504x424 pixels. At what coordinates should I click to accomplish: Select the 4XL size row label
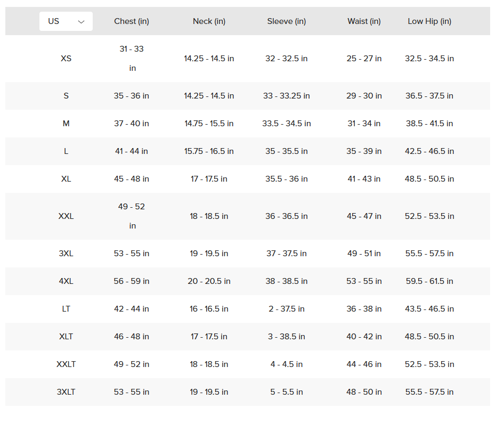66,281
